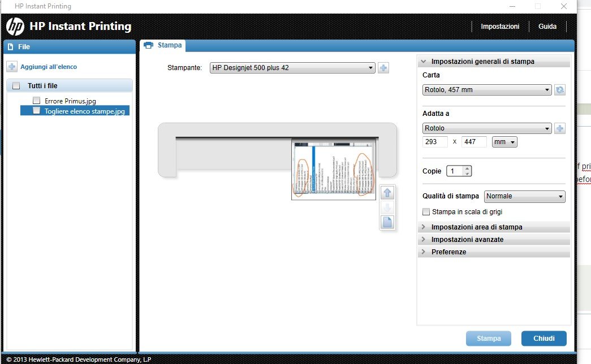Click the height field showing 447
Viewport: 591px width, 364px height.
pos(474,142)
